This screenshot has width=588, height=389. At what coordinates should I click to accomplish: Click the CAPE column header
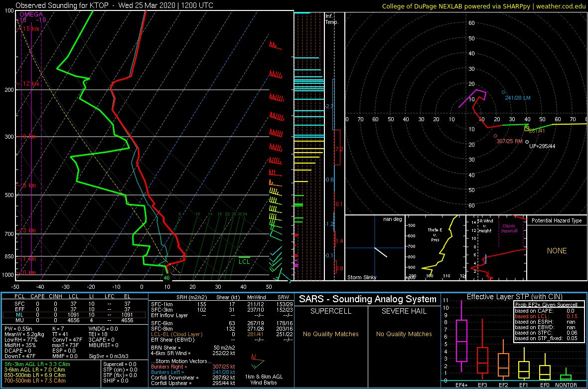(x=37, y=297)
